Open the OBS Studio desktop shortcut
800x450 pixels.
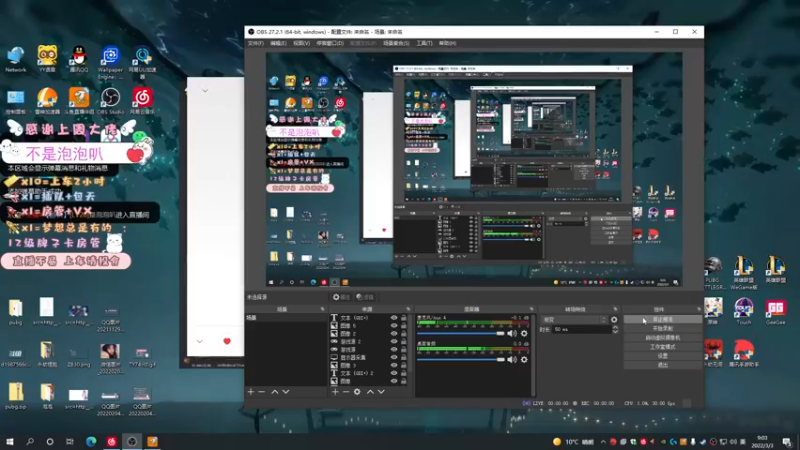pos(110,101)
